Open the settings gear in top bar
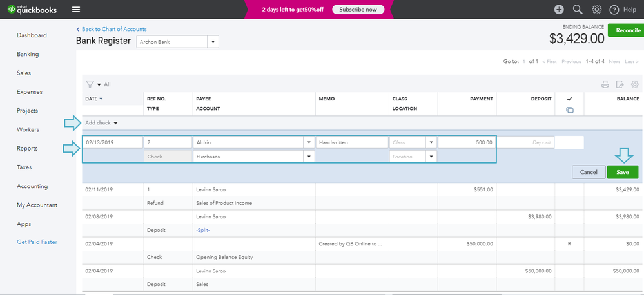This screenshot has height=295, width=644. pos(596,10)
